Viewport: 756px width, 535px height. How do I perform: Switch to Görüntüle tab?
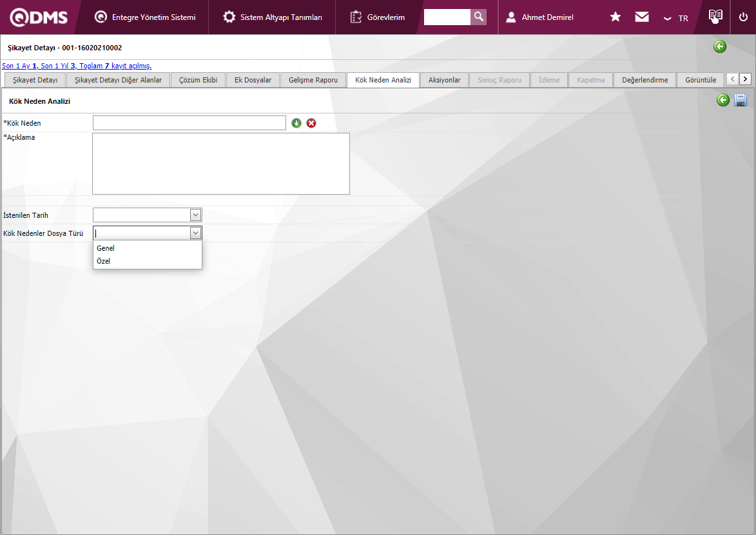click(x=701, y=80)
